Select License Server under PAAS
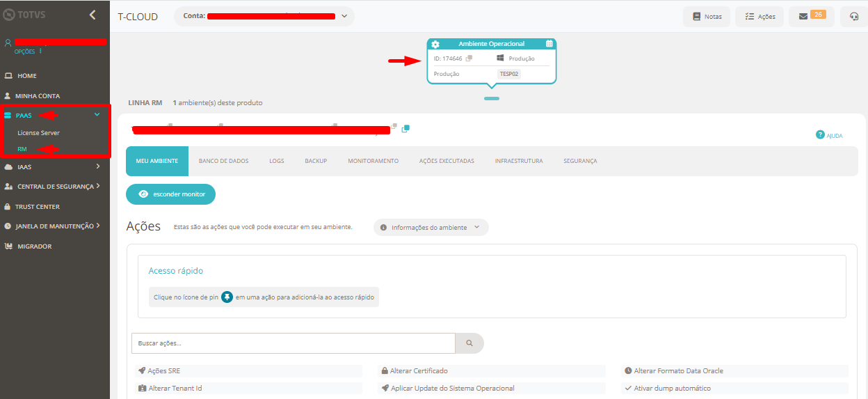 [39, 132]
